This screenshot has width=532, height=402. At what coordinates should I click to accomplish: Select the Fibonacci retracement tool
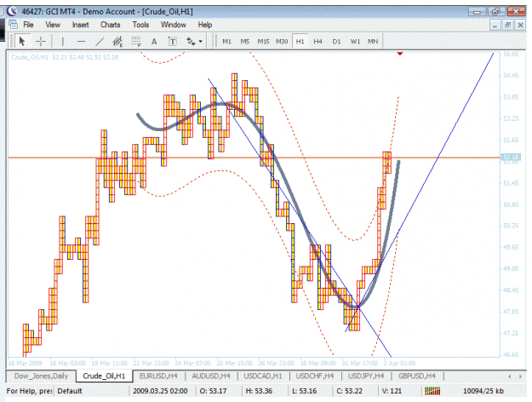[x=136, y=42]
